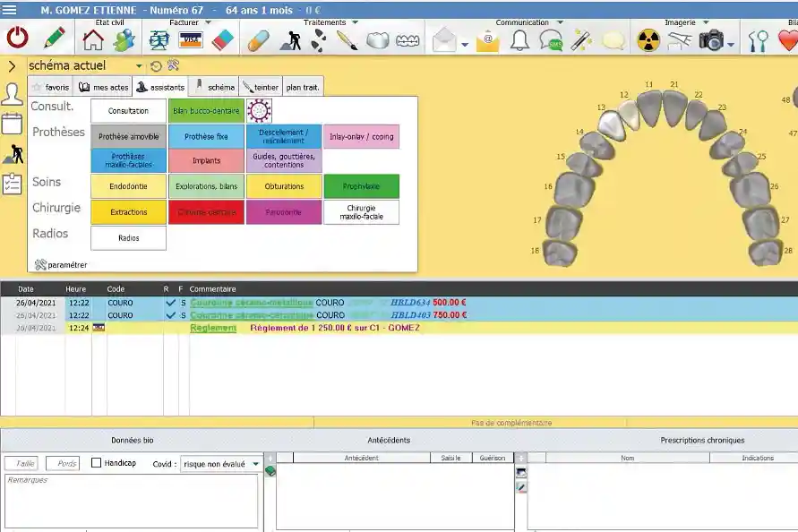Select the red Chirurgie dentaire category
This screenshot has height=532, width=798.
point(205,212)
